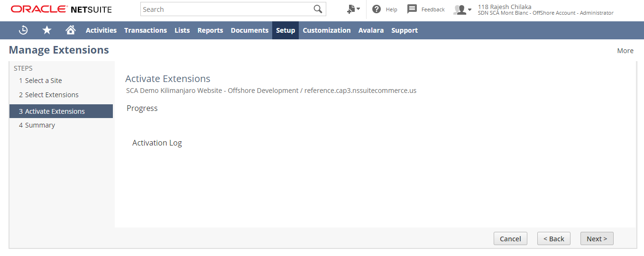Click the < Back button
644x256 pixels.
point(553,239)
